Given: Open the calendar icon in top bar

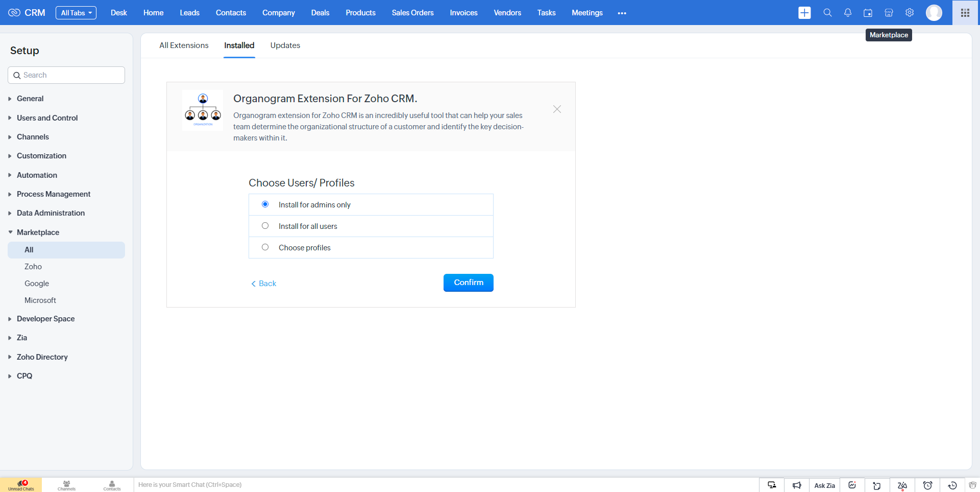Looking at the screenshot, I should (868, 13).
